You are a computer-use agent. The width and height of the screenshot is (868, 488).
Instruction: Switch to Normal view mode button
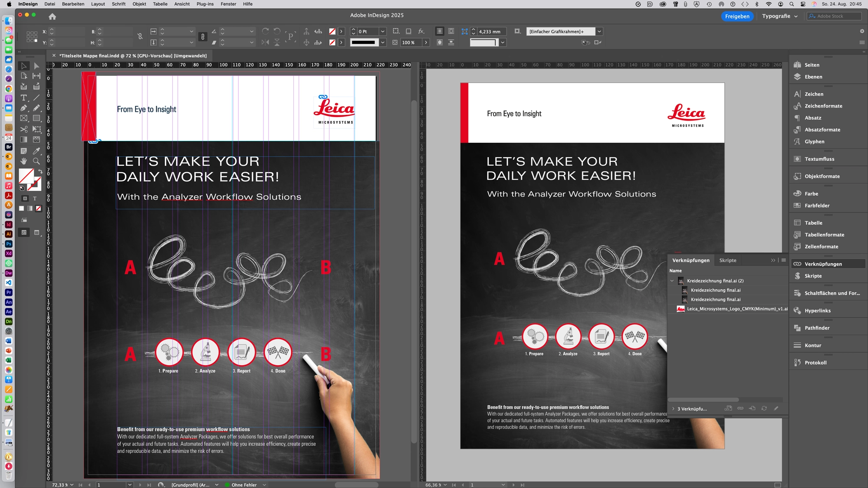click(24, 233)
